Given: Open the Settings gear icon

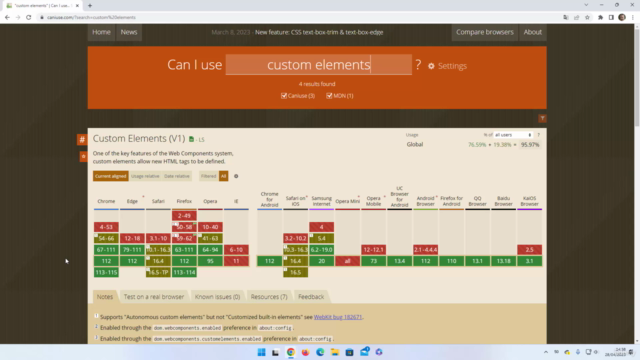Looking at the screenshot, I should click(431, 66).
